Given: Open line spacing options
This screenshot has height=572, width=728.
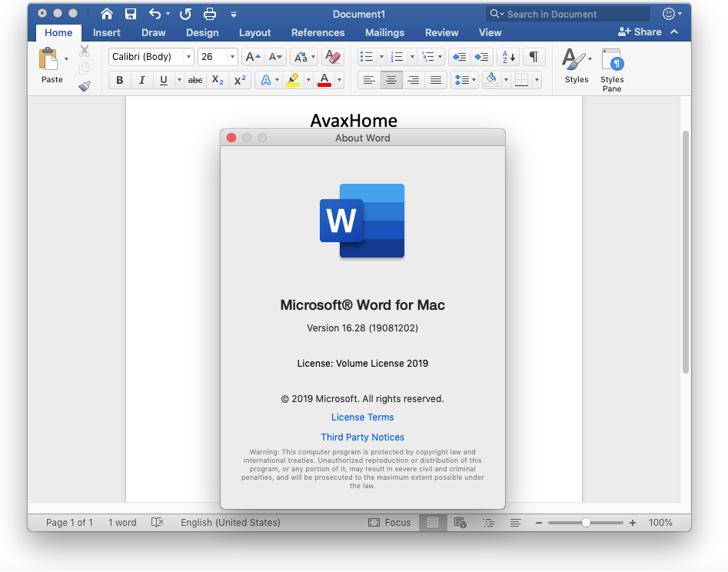Looking at the screenshot, I should 464,80.
